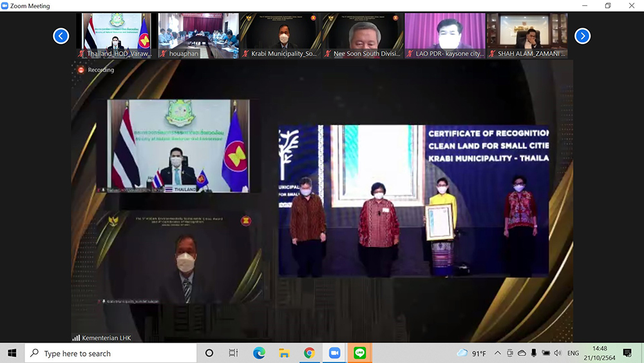
Task: Click the Meet Now tray icon
Action: (510, 353)
